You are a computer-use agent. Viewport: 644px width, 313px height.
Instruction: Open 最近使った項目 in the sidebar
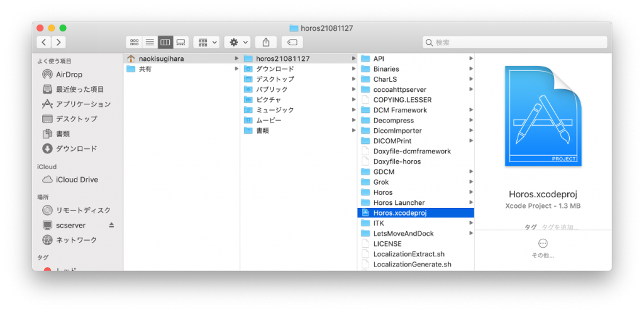click(73, 89)
